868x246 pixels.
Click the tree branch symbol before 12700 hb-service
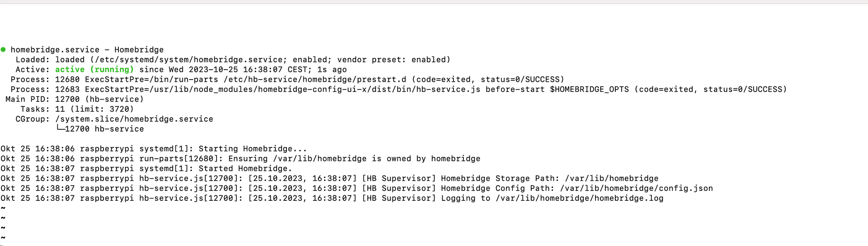coord(60,129)
